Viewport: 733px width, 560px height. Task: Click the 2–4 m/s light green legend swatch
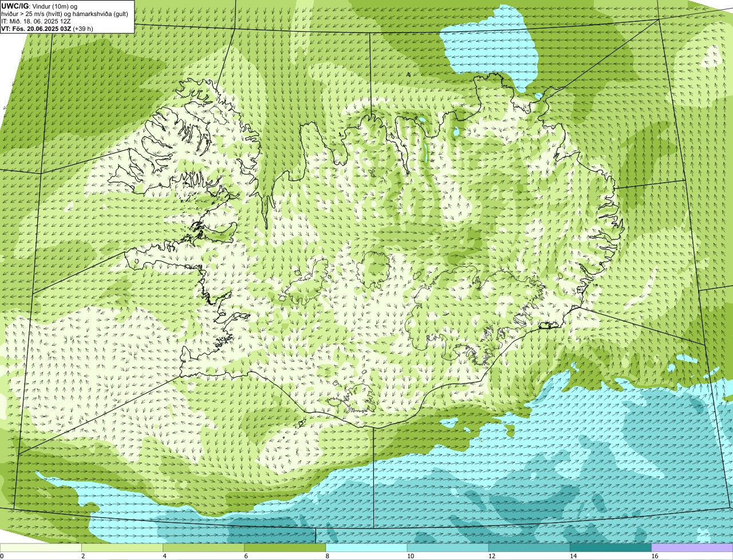pyautogui.click(x=122, y=548)
